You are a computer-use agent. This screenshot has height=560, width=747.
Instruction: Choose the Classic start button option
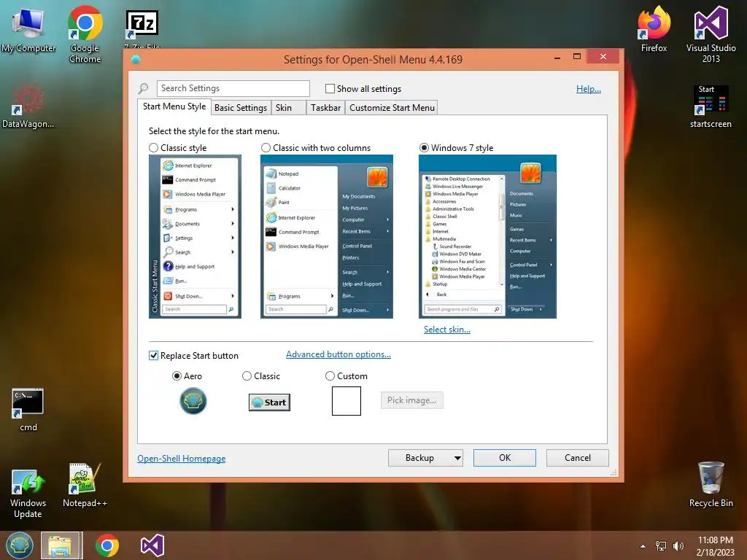247,376
